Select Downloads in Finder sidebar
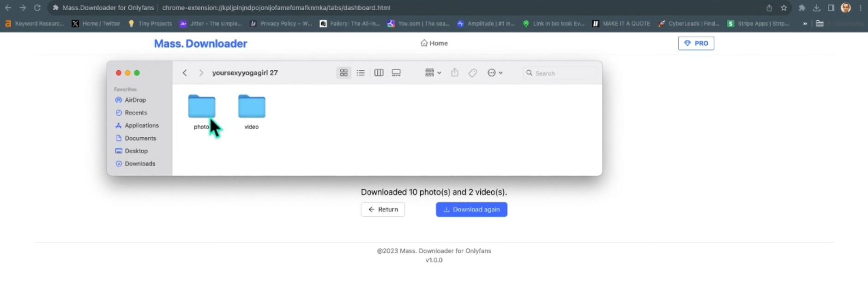 [x=135, y=164]
